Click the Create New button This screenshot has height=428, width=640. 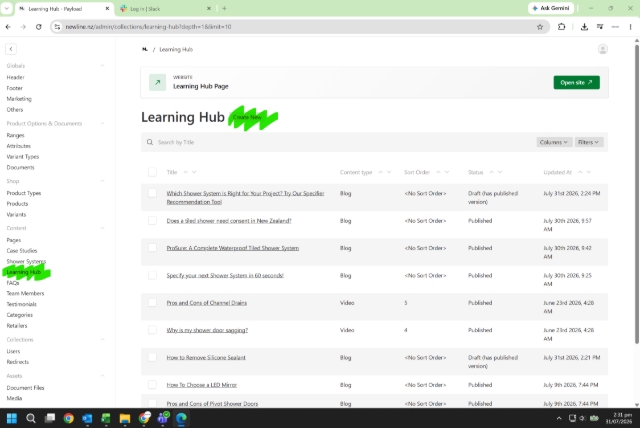point(247,117)
